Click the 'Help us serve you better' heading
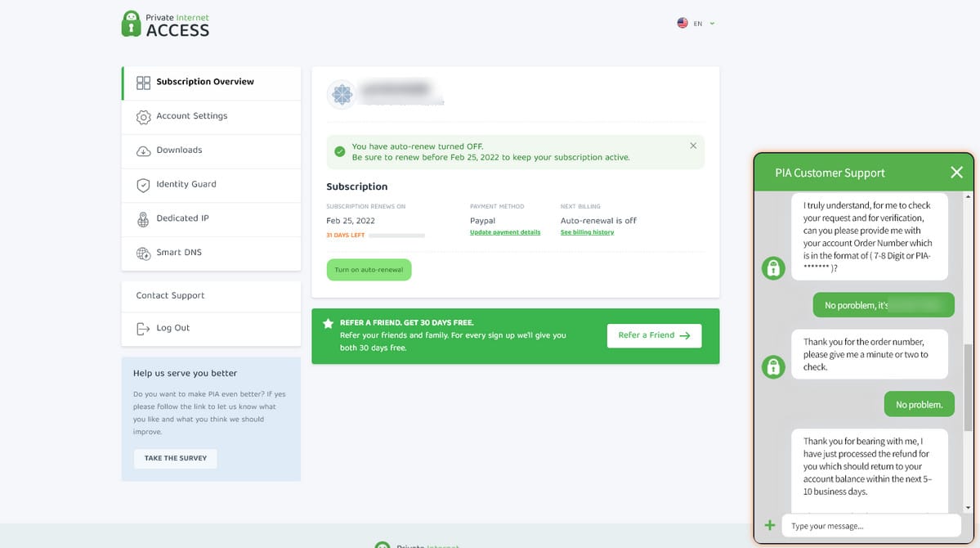Image resolution: width=980 pixels, height=548 pixels. (x=185, y=374)
